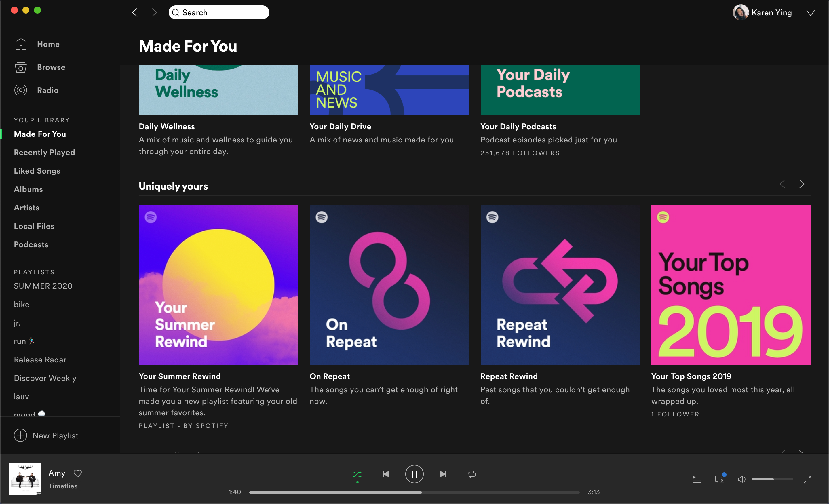Adjust the volume slider
This screenshot has width=829, height=504.
tap(772, 479)
